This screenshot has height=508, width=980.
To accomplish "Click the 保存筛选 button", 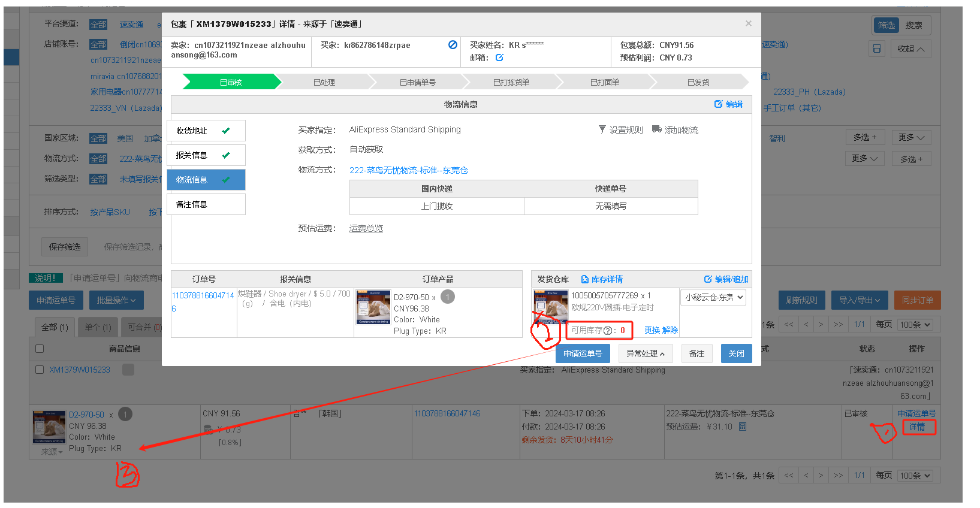I will pyautogui.click(x=65, y=247).
